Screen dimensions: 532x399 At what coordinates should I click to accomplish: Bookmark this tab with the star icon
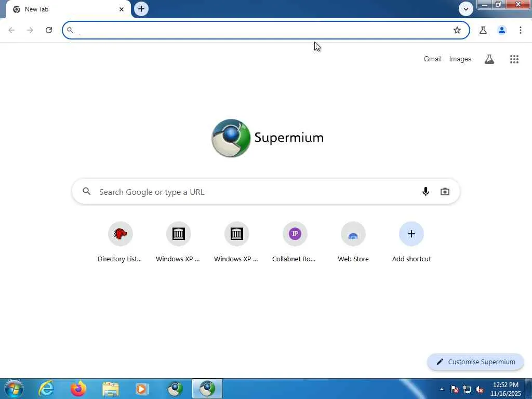click(457, 30)
